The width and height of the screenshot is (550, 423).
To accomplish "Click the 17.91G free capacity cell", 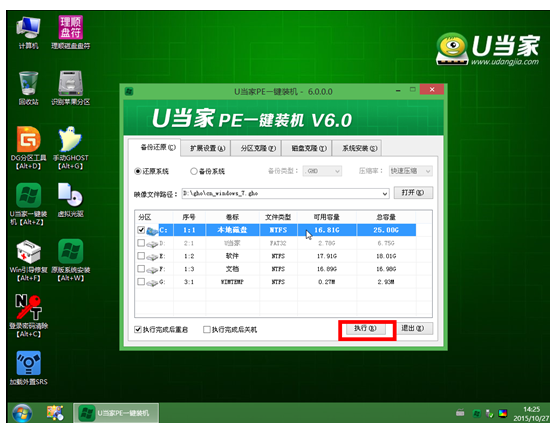I will [327, 256].
